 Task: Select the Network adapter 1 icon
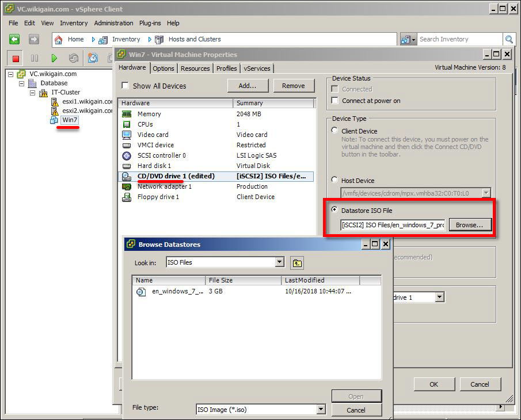(x=127, y=186)
